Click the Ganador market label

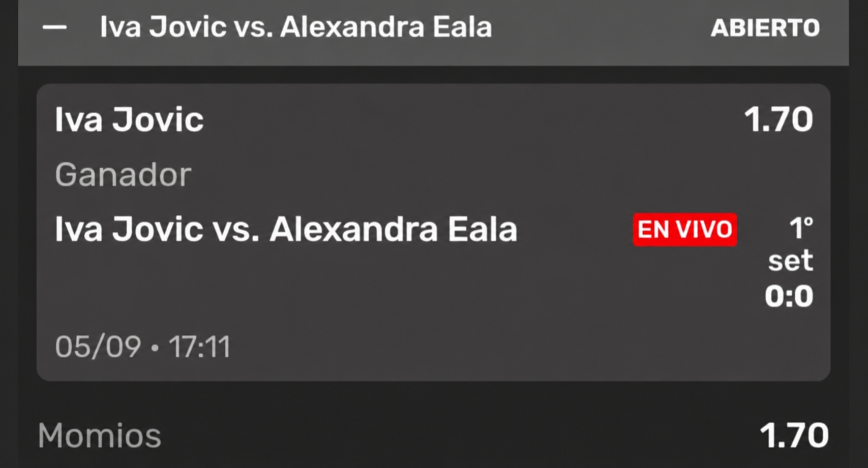pos(123,174)
